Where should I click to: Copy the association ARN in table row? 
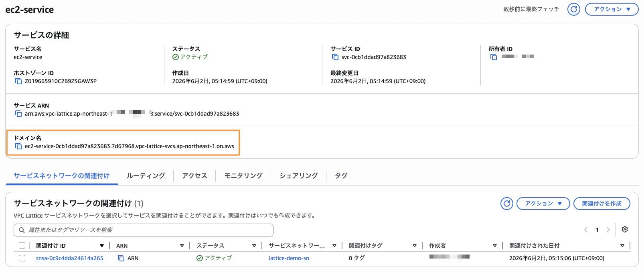(x=121, y=258)
